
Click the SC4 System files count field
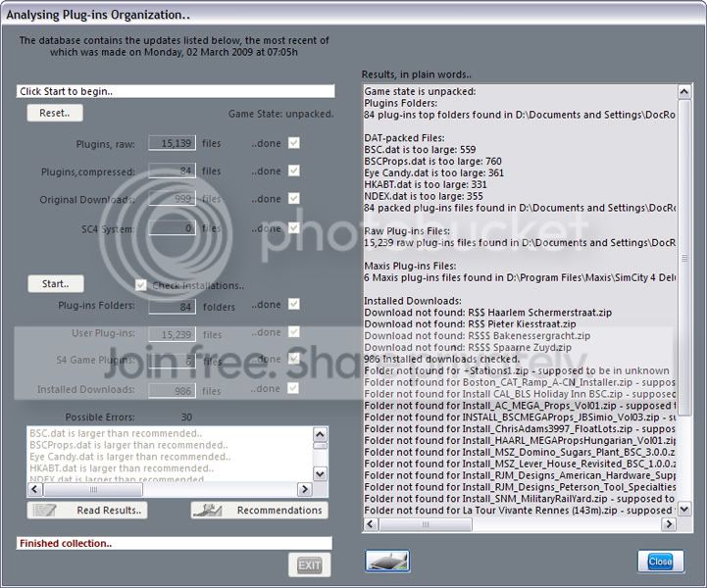(x=173, y=228)
